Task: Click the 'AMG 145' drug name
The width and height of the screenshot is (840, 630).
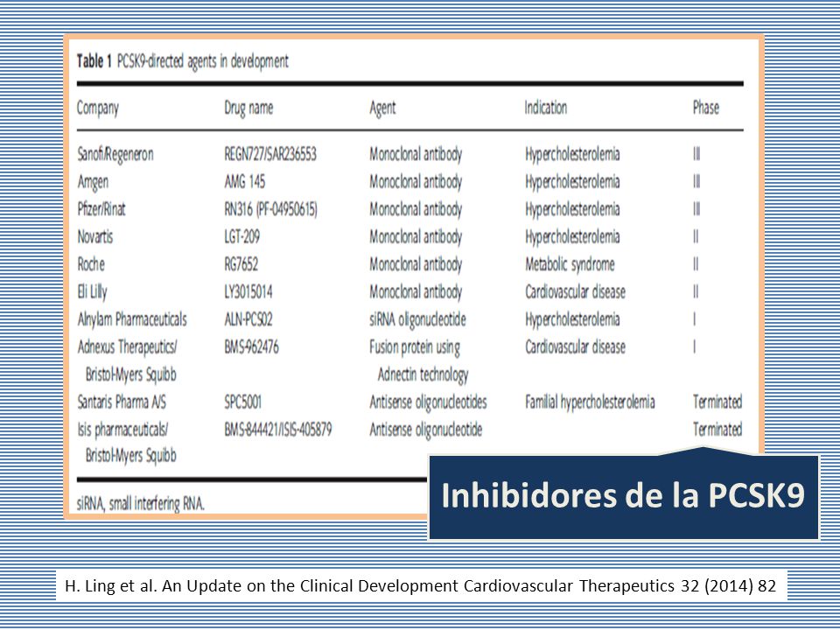Action: coord(244,182)
